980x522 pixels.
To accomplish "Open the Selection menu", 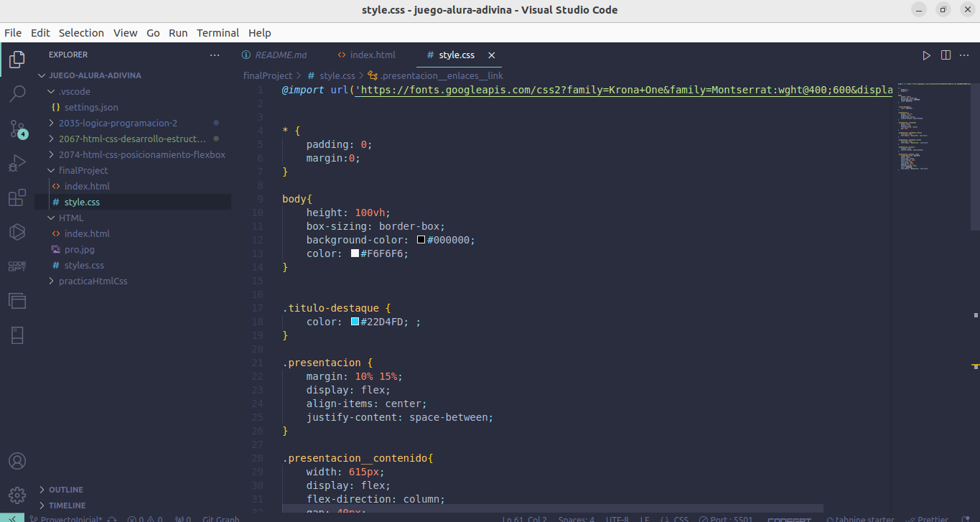I will point(81,33).
